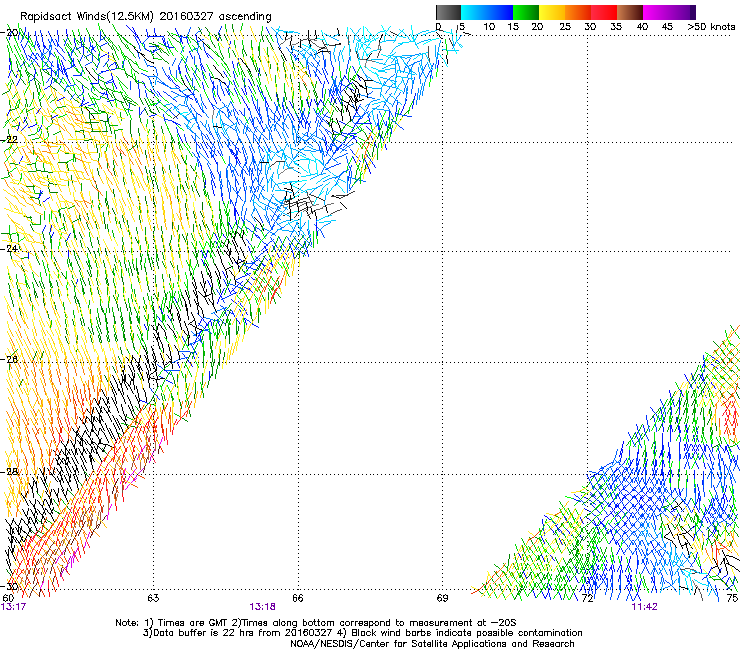Click the '72' longitude axis label
Viewport: 740px width, 650px height.
click(x=587, y=598)
